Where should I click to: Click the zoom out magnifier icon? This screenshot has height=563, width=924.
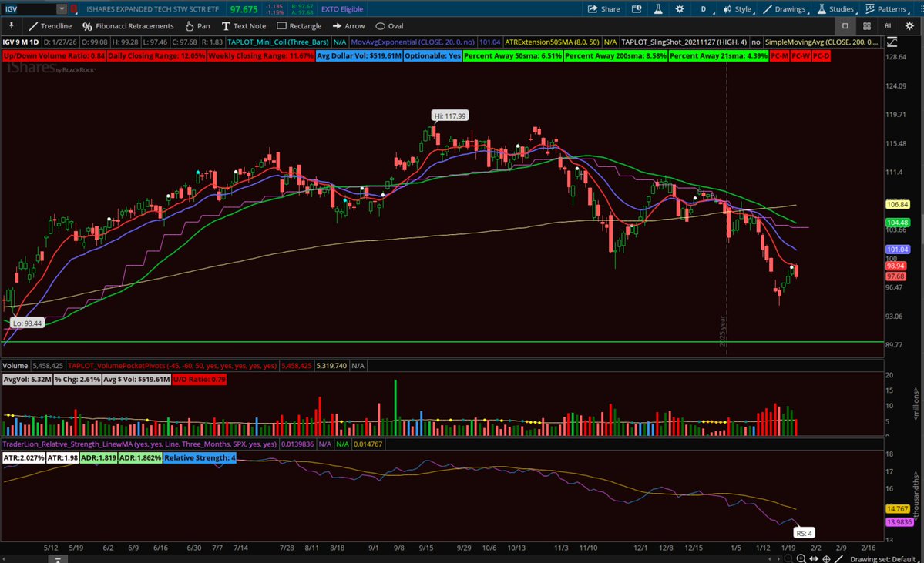pos(788,558)
